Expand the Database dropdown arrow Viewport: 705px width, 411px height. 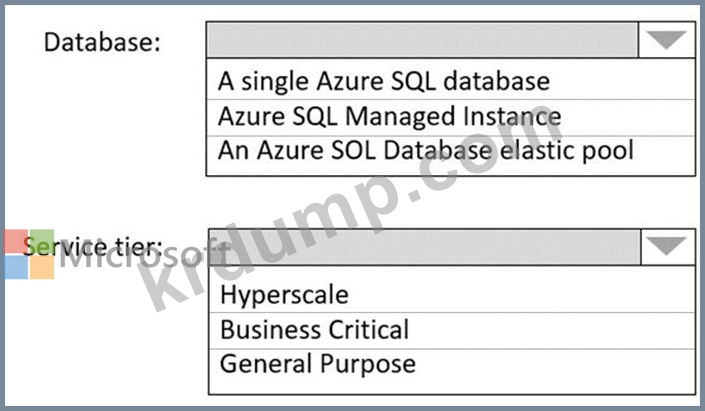point(665,41)
